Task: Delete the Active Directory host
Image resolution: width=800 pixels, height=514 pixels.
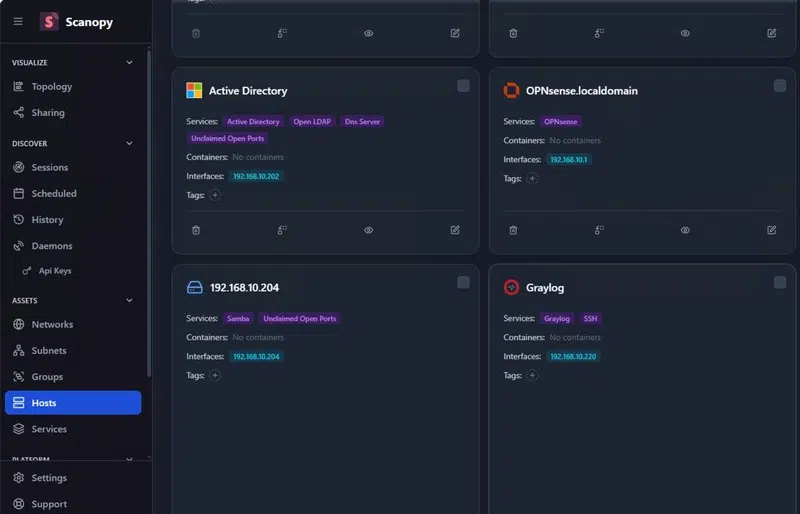Action: 196,230
